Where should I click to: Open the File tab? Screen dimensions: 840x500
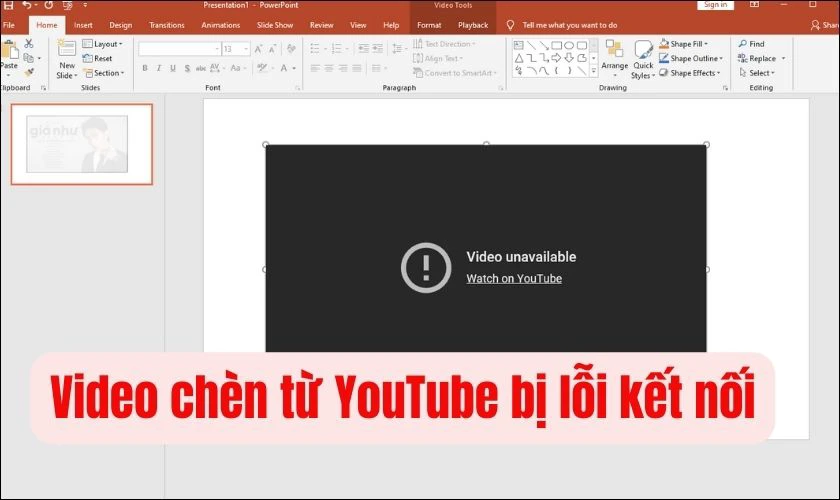tap(9, 25)
